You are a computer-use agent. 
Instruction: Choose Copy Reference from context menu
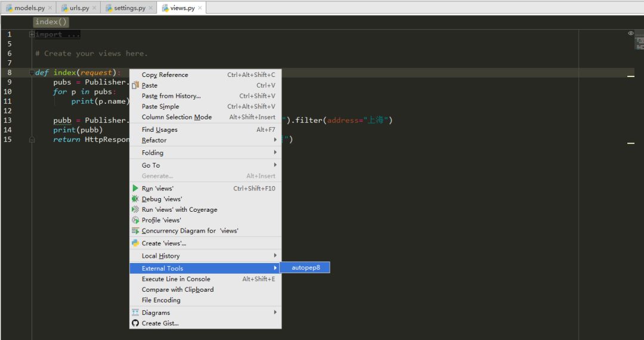pos(205,75)
